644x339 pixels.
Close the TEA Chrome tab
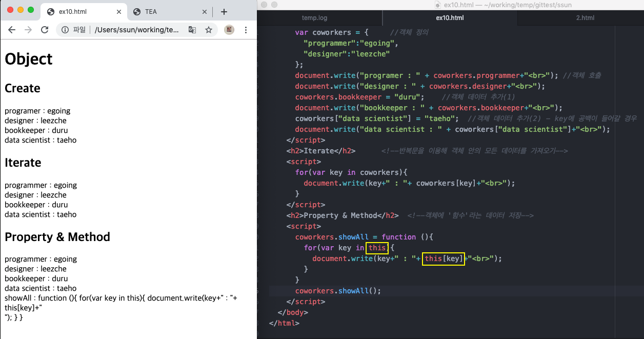coord(205,12)
